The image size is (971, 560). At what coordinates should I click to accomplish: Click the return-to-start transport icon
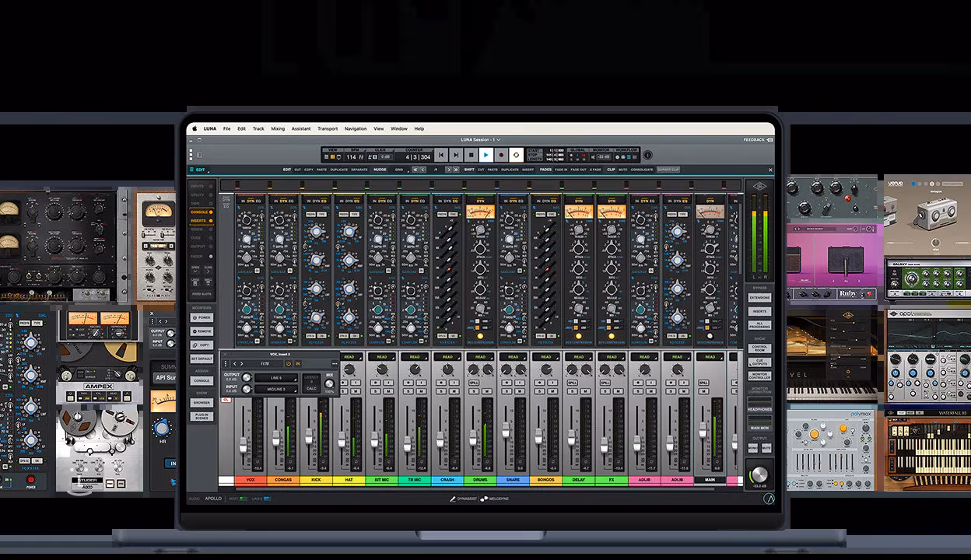(441, 156)
